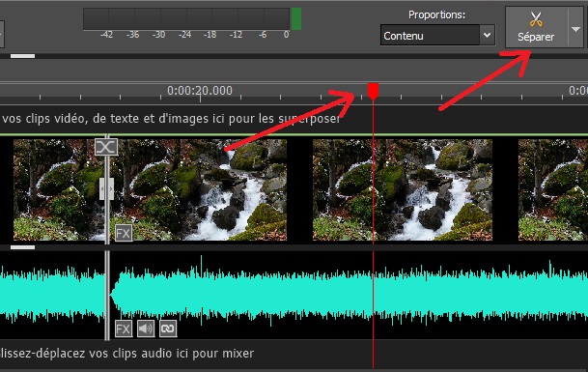This screenshot has width=588, height=372.
Task: Click the audio clip volume speaker icon
Action: pos(146,329)
